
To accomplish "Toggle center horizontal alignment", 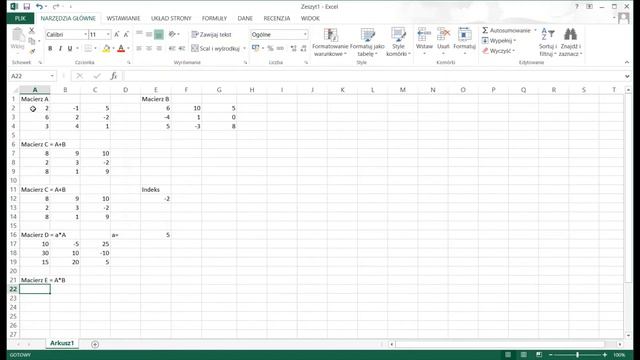I will point(149,49).
